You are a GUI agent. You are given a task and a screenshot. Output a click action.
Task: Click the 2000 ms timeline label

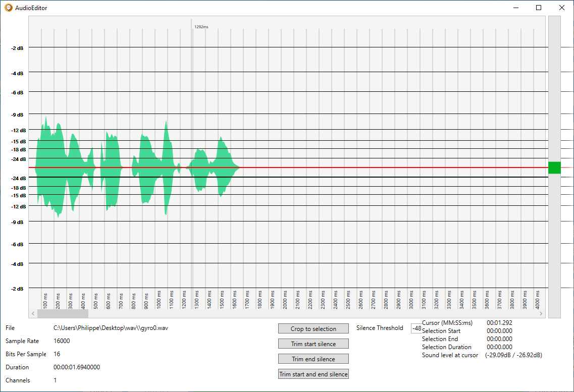tap(285, 300)
